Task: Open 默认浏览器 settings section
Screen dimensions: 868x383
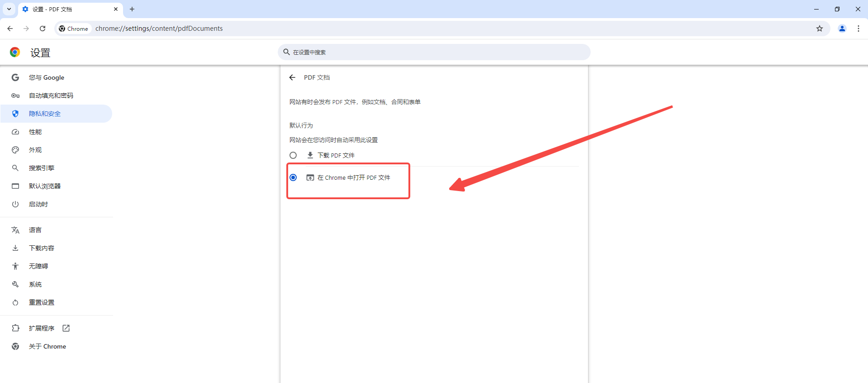Action: point(57,186)
